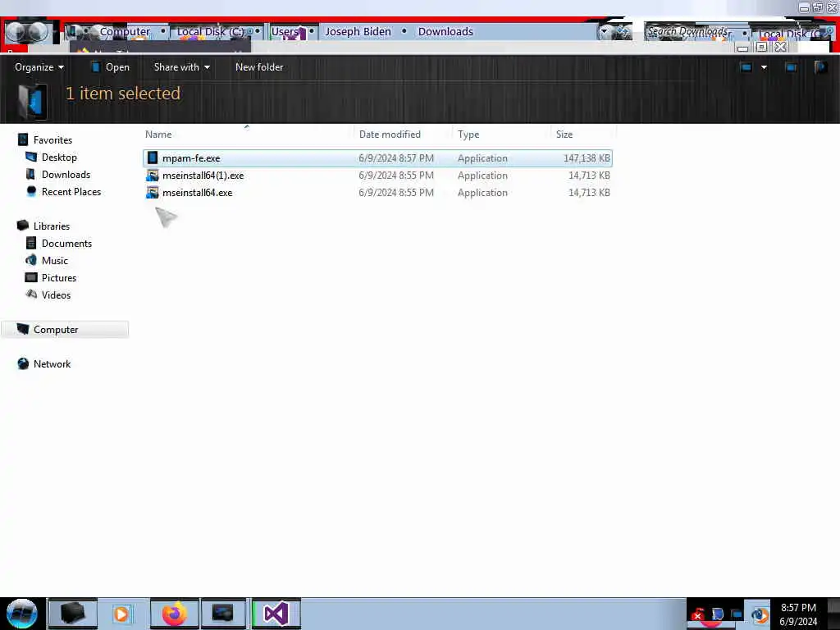Click the 147,138 KB size cell
This screenshot has width=840, height=630.
pyautogui.click(x=587, y=158)
